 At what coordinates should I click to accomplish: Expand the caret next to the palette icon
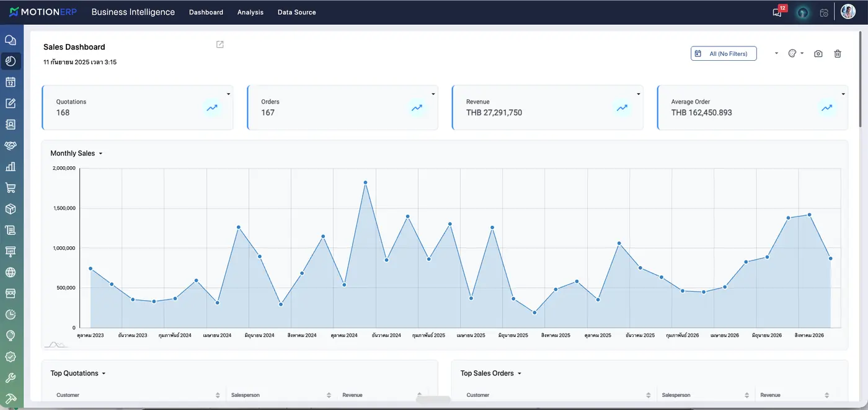tap(802, 53)
